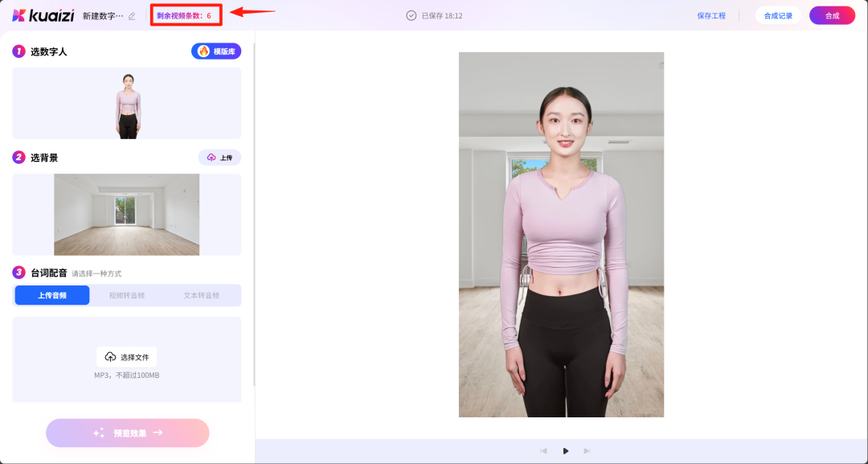Play the preview video

pos(565,450)
